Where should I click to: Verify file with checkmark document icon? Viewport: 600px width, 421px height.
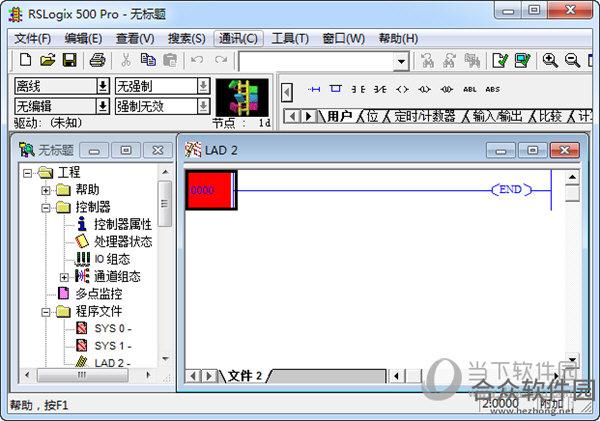click(x=500, y=60)
